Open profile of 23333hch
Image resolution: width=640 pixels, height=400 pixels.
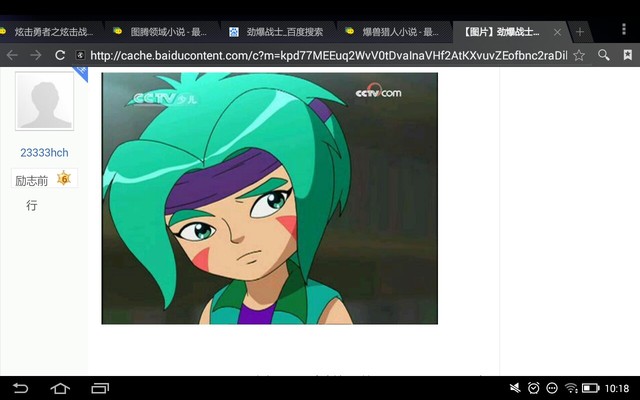coord(44,153)
